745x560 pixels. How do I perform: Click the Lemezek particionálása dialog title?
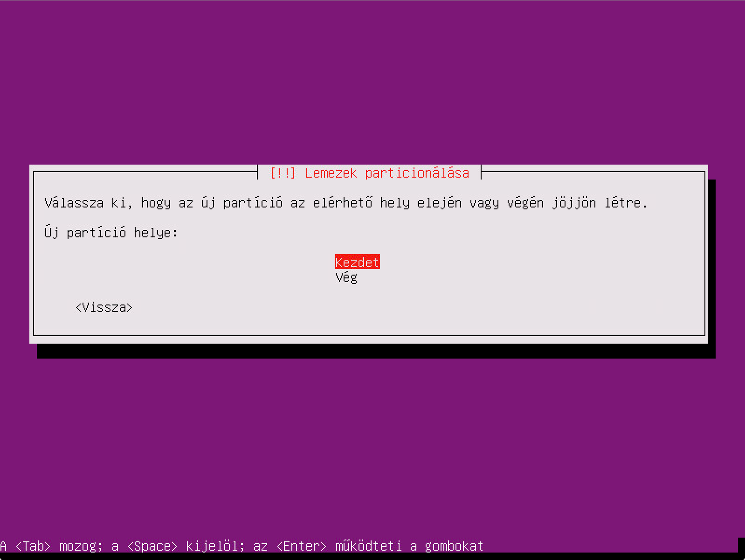[387, 173]
